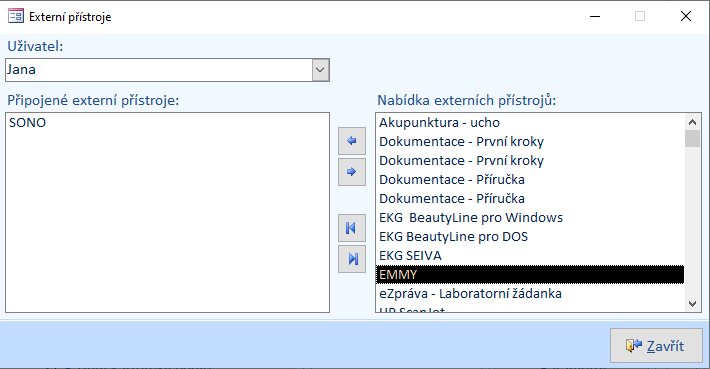The height and width of the screenshot is (369, 710).
Task: Select EKG BeautyLine pro DOS entry
Action: [x=530, y=237]
